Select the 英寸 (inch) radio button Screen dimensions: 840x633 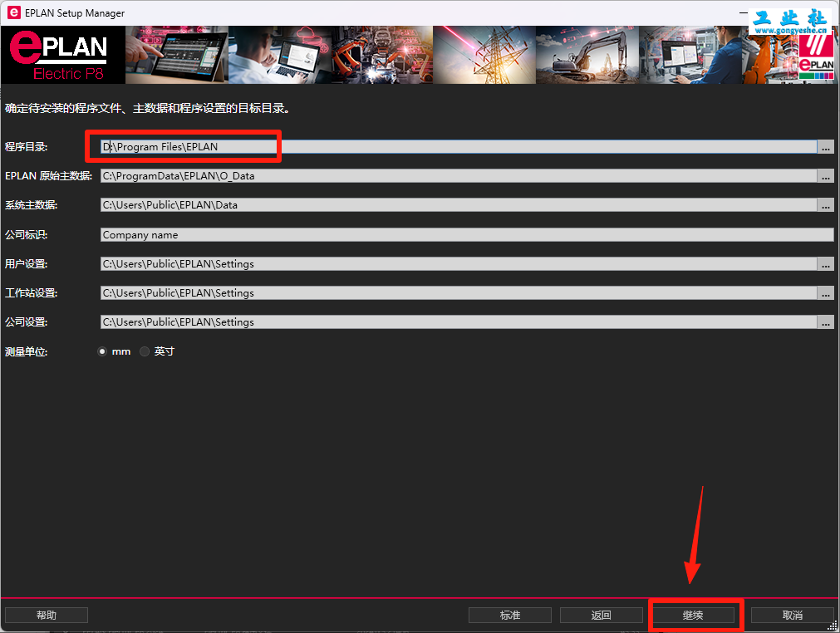pos(145,352)
